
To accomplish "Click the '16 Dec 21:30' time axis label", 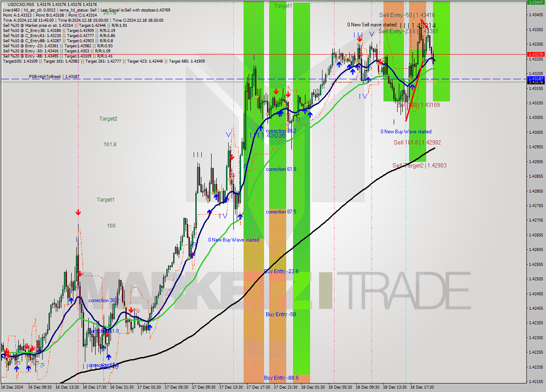I will [122, 387].
